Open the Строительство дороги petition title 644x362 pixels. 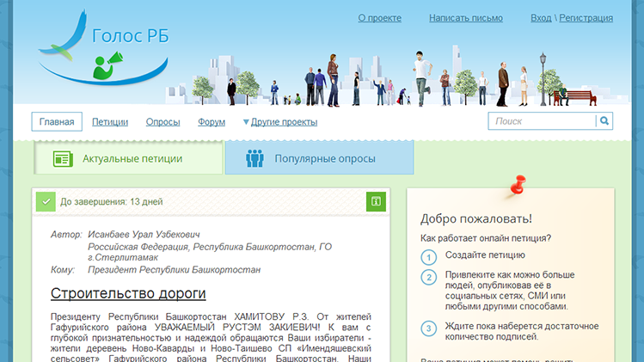(128, 293)
